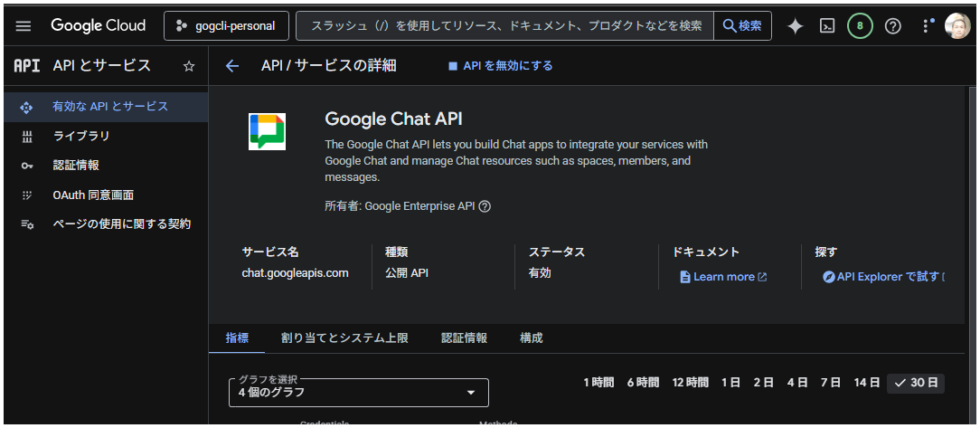Open the user account avatar

coord(956,25)
